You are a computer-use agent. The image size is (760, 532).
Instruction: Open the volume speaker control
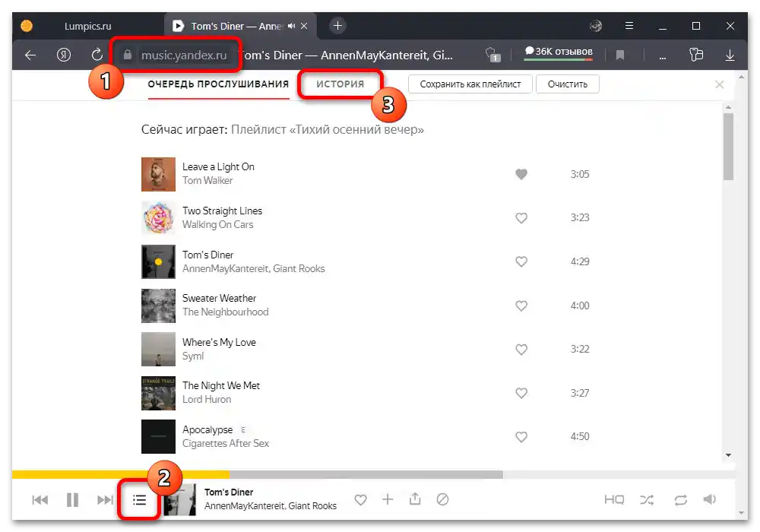click(710, 499)
